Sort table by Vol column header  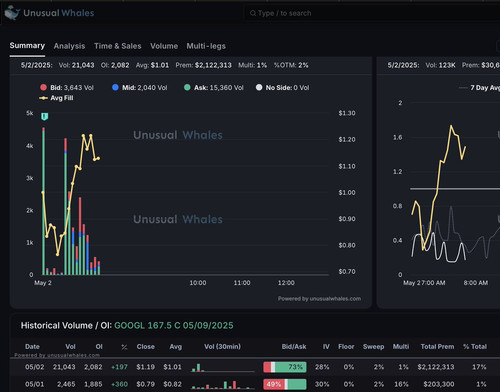tap(70, 347)
